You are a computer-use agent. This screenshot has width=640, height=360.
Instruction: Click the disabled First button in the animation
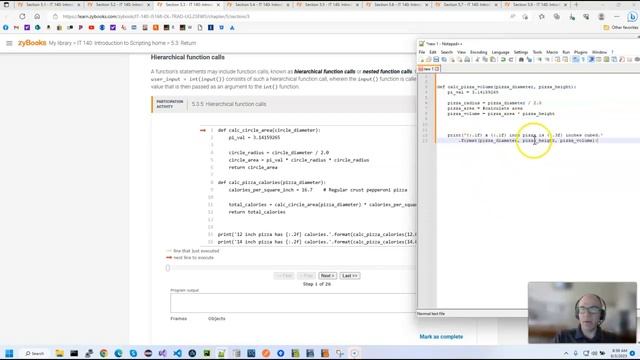(x=284, y=276)
